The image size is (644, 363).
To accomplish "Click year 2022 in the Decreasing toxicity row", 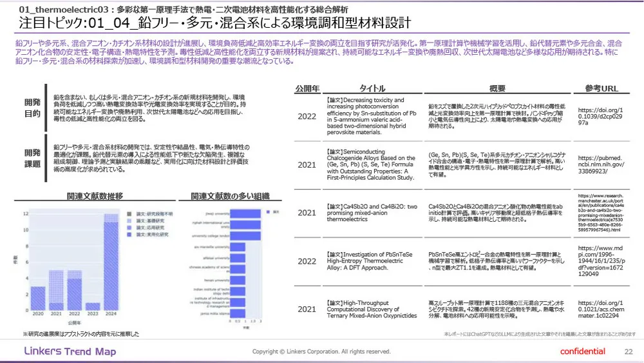I will pos(307,116).
